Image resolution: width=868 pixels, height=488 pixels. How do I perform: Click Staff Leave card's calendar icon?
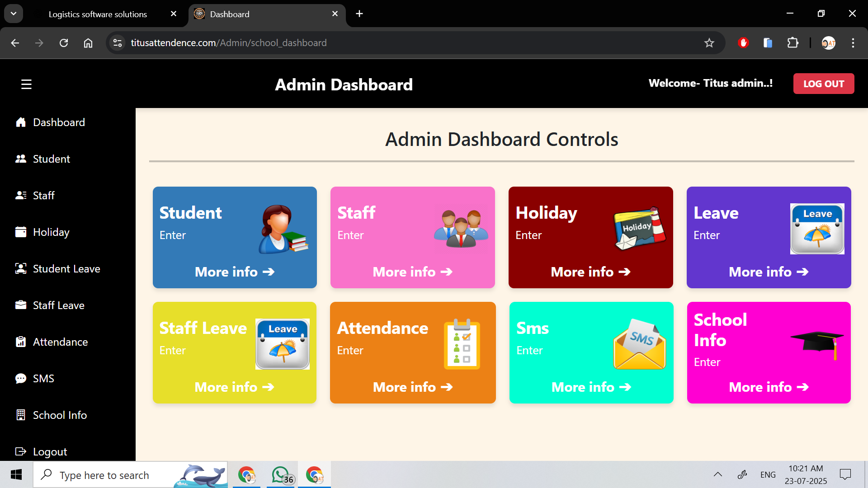point(283,344)
